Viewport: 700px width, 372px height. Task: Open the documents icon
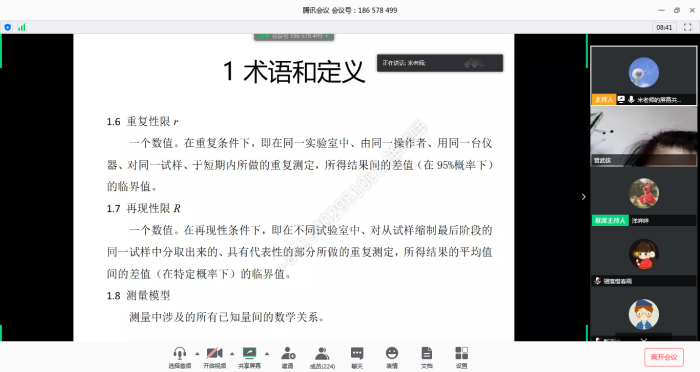[426, 353]
